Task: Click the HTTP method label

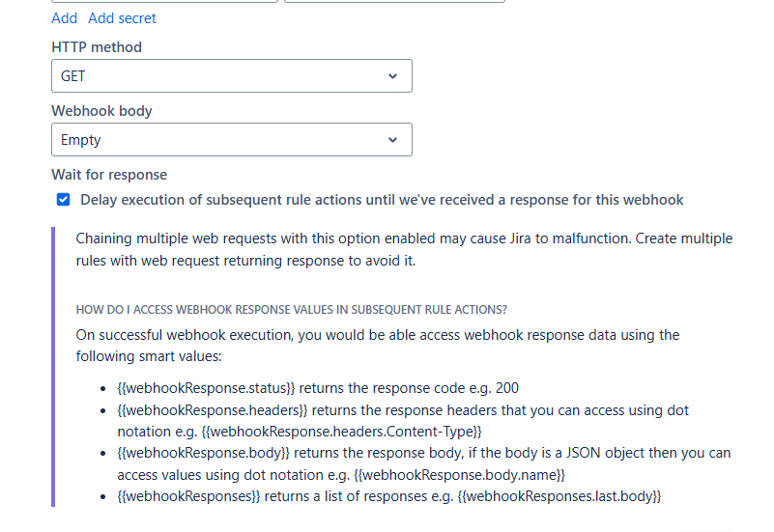Action: tap(97, 47)
